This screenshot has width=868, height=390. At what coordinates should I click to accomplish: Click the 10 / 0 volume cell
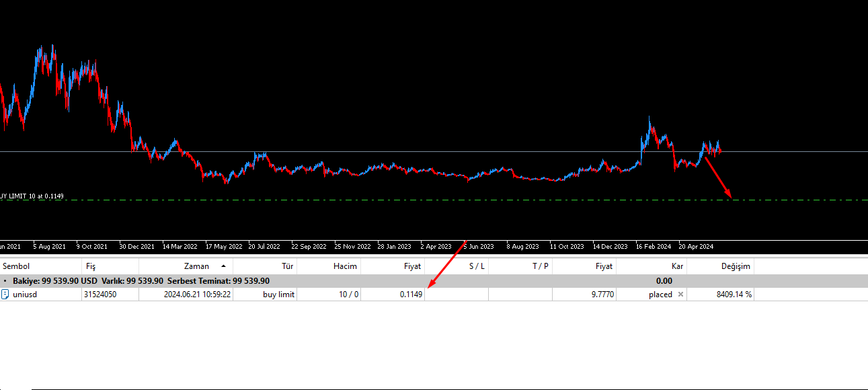click(348, 295)
